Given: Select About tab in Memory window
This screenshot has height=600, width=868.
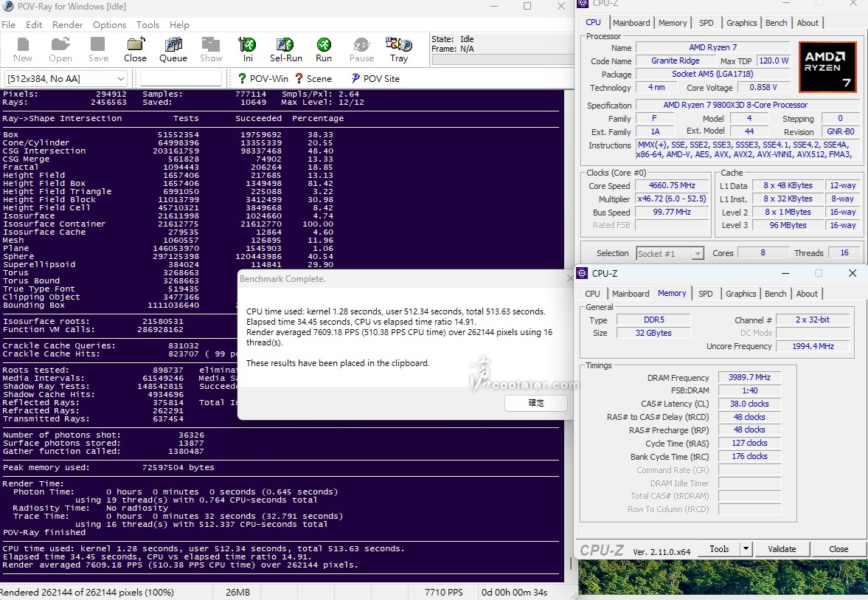Looking at the screenshot, I should pyautogui.click(x=807, y=294).
